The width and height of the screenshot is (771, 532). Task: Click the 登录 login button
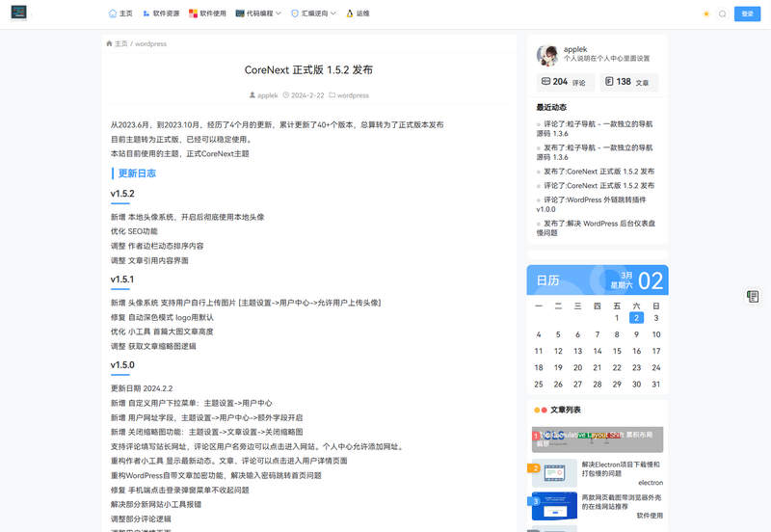pos(747,13)
